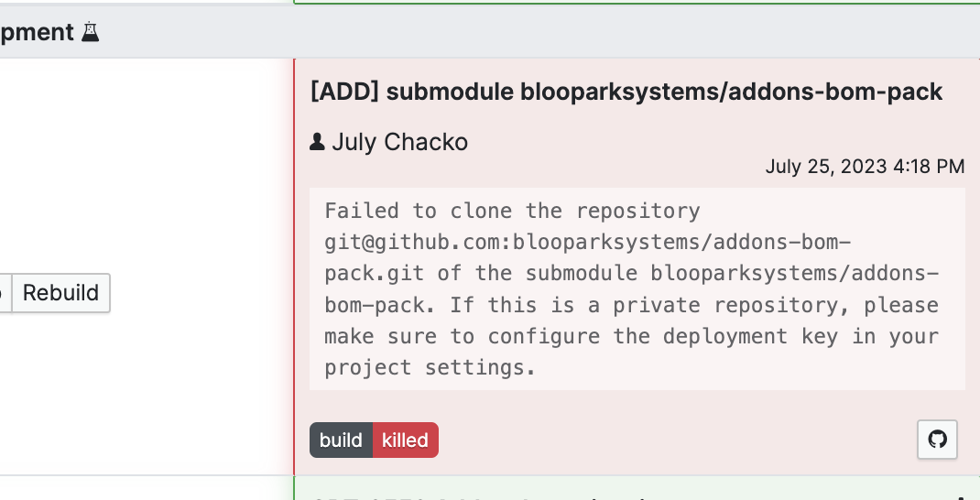Image resolution: width=980 pixels, height=500 pixels.
Task: Click the Rebuild button
Action: click(60, 292)
